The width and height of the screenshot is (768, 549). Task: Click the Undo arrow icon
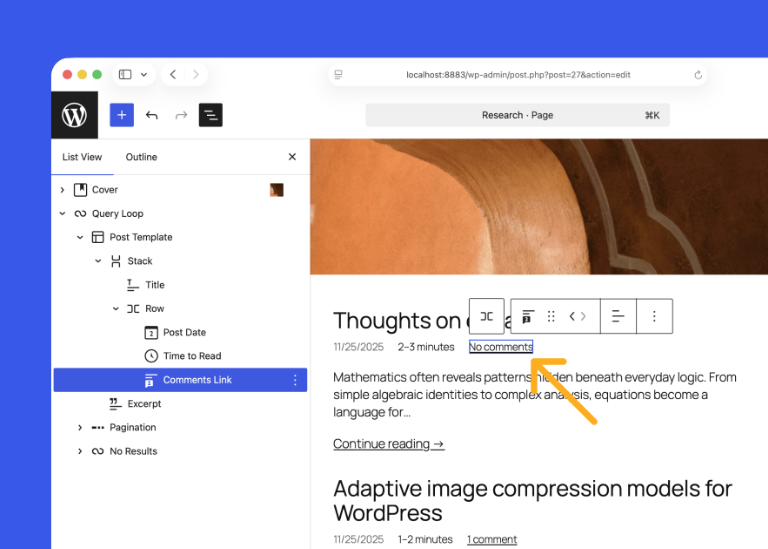coord(152,115)
